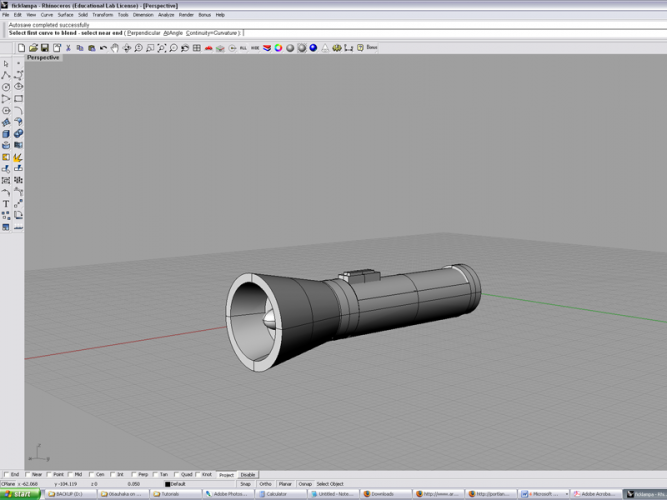Tick the Mid osnap checkbox
The width and height of the screenshot is (667, 500).
(72, 475)
